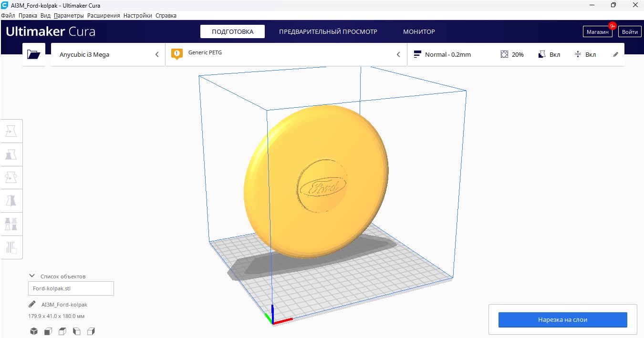
Task: Open print settings via pencil icon
Action: click(615, 54)
